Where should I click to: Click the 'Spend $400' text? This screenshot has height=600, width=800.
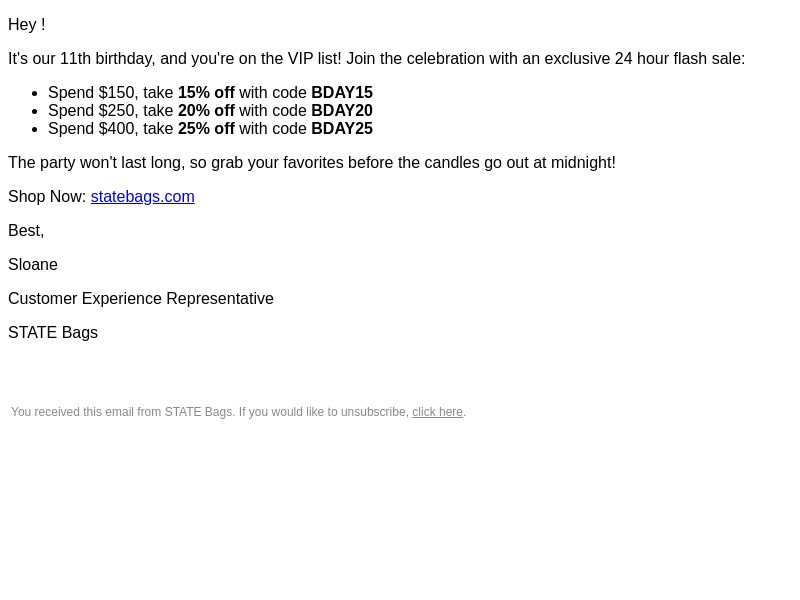(x=91, y=129)
